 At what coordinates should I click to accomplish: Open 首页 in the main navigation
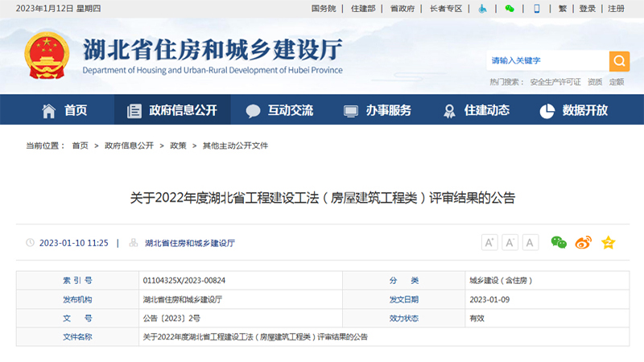pos(76,110)
